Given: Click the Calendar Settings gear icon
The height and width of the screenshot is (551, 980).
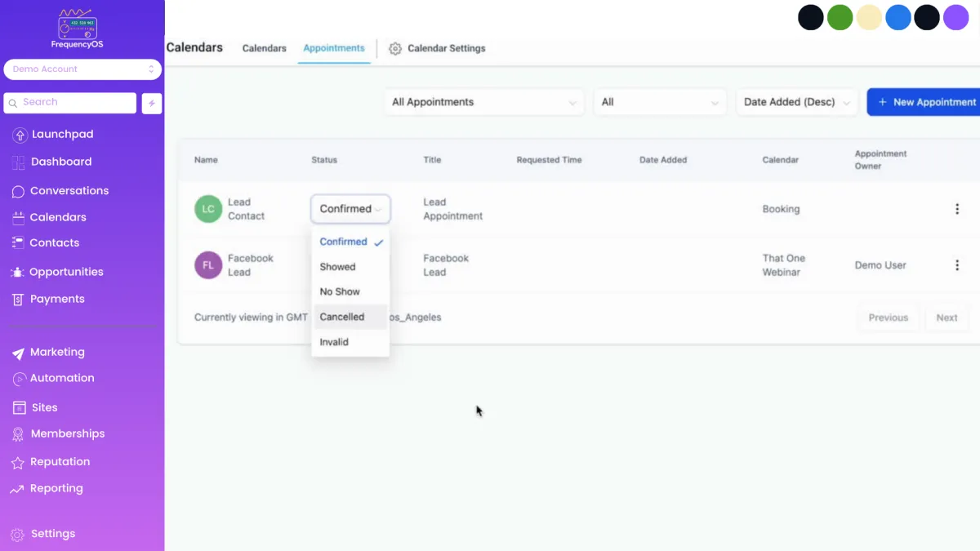Looking at the screenshot, I should point(395,49).
